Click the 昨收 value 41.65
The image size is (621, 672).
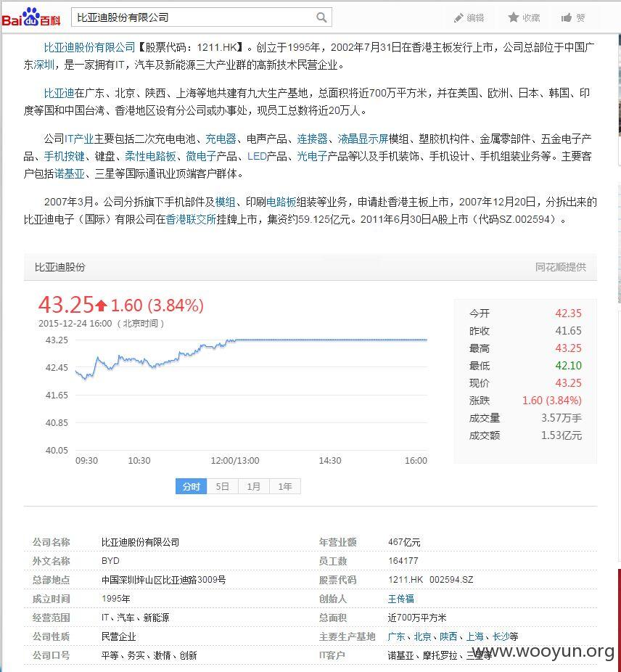click(x=568, y=331)
